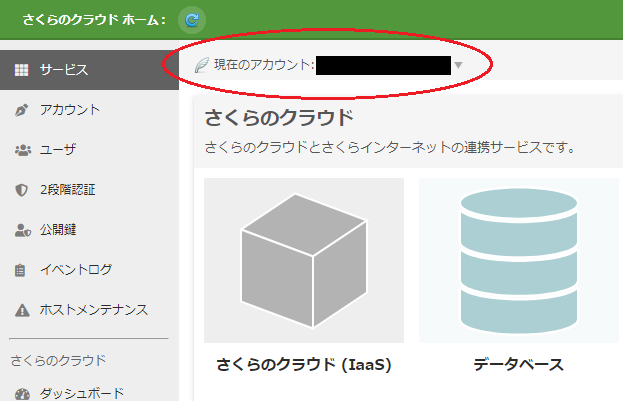This screenshot has width=623, height=401.
Task: Click the dashboard gauge icon in sidebar
Action: click(20, 393)
